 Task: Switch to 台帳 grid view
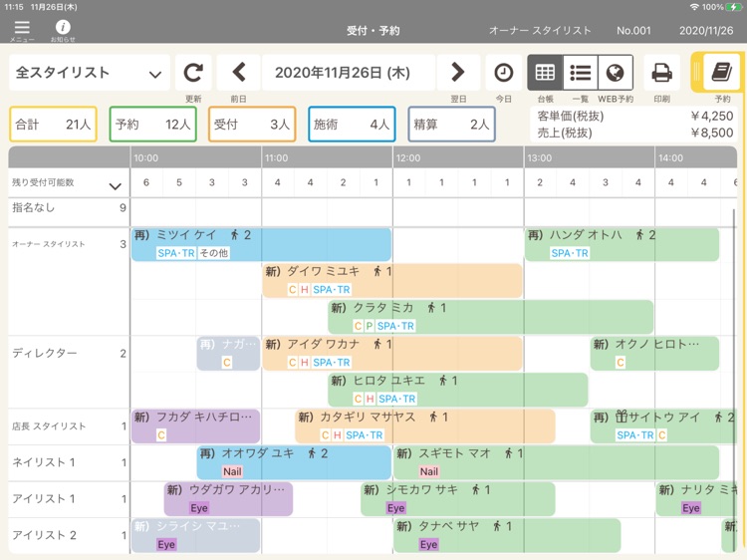(x=545, y=73)
